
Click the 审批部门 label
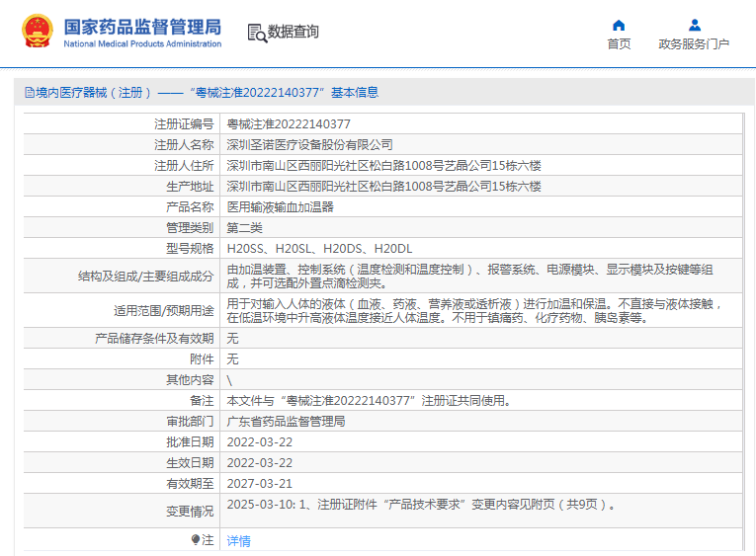(190, 422)
